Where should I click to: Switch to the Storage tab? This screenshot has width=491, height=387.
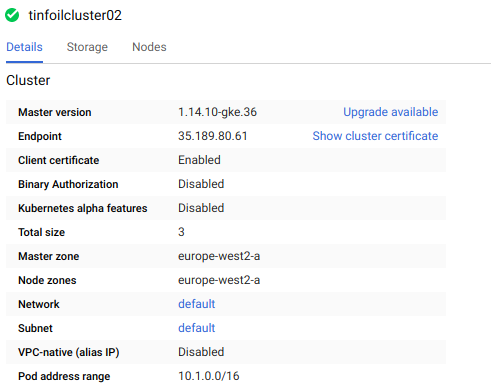tap(87, 47)
